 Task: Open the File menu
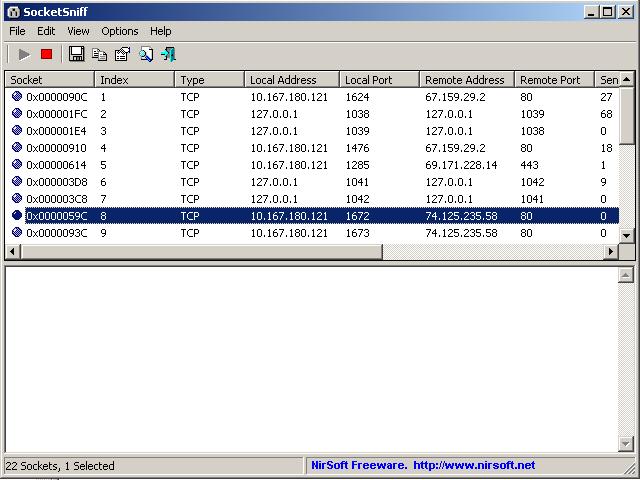(x=18, y=31)
